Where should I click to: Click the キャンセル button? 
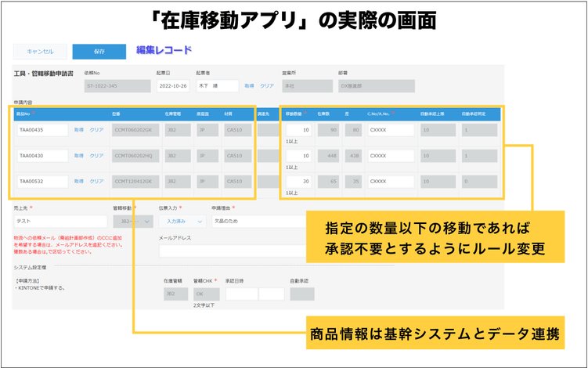tap(41, 52)
